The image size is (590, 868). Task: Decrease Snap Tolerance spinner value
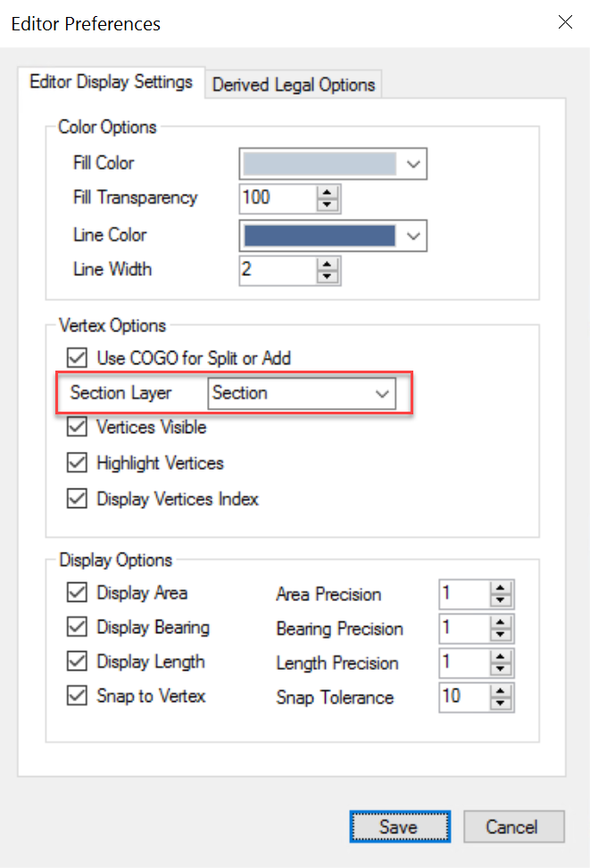click(x=501, y=702)
